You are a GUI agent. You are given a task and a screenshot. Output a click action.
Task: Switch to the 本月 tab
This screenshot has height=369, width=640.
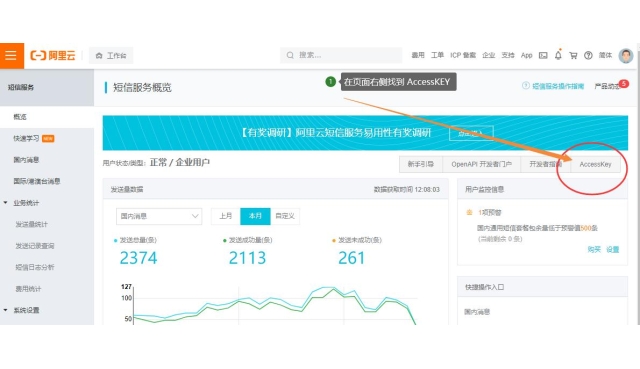(255, 216)
